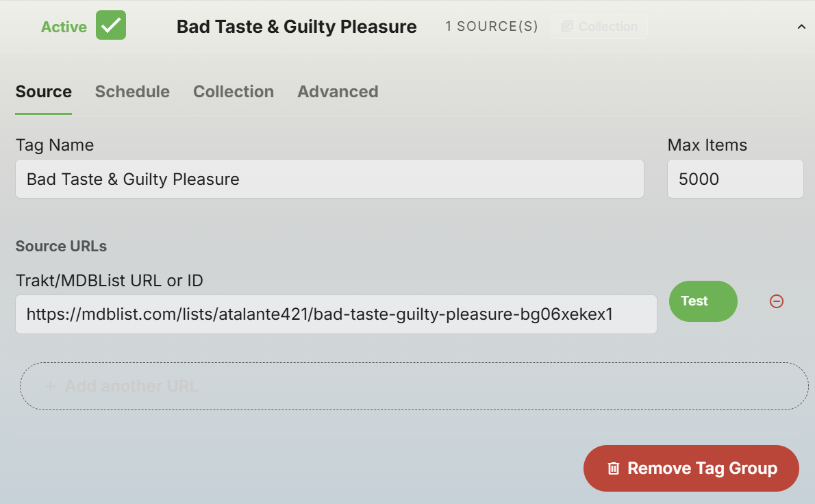Go to the Advanced tab
815x504 pixels.
[338, 92]
